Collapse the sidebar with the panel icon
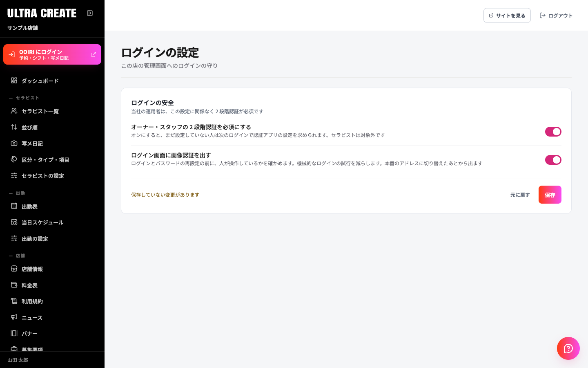This screenshot has height=368, width=588. pyautogui.click(x=90, y=13)
